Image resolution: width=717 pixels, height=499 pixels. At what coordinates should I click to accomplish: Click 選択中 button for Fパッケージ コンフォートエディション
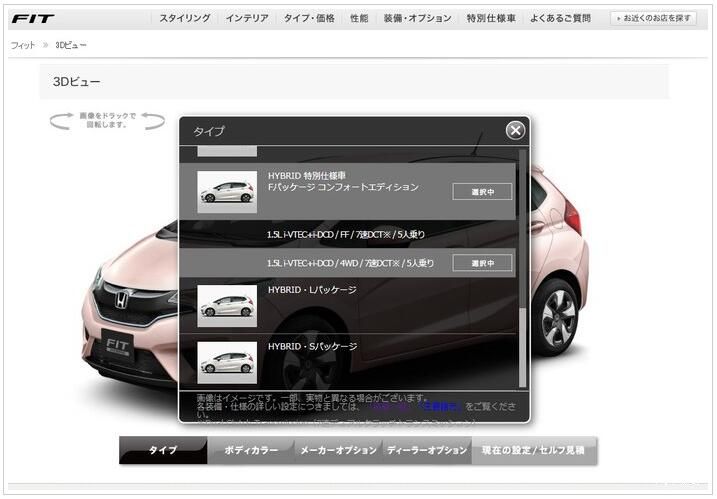click(482, 192)
